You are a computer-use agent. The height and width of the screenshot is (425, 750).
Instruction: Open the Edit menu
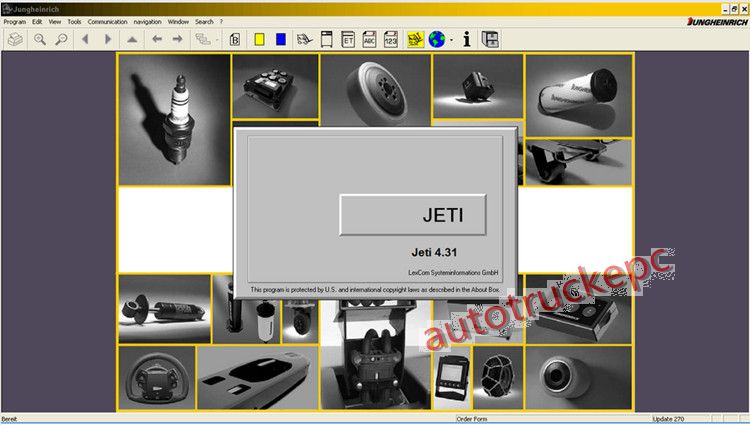[x=37, y=22]
